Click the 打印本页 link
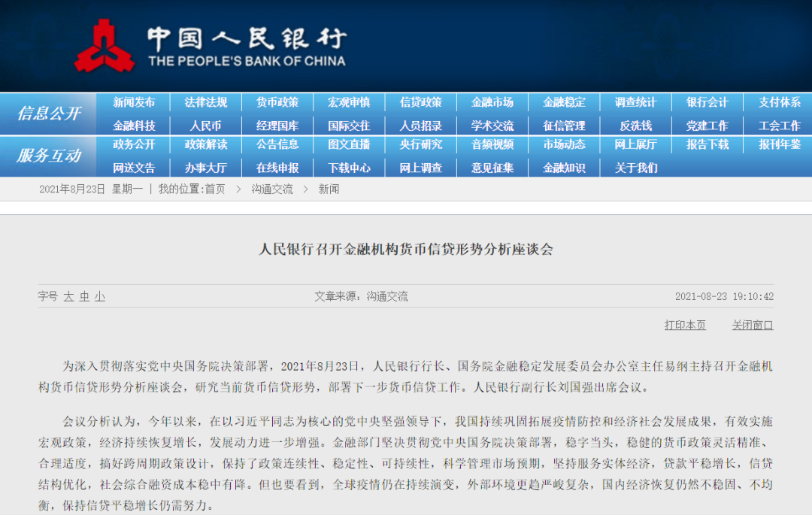The height and width of the screenshot is (515, 812). (x=685, y=325)
